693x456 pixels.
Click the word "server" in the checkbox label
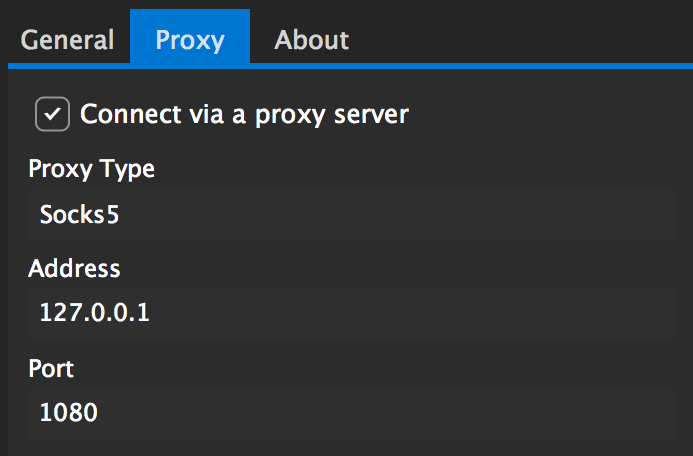[x=371, y=115]
